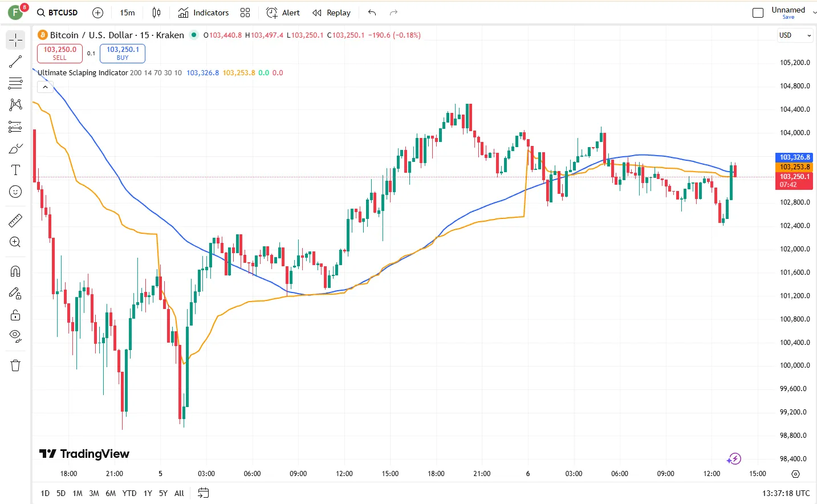
Task: Open the Measure ruler tool
Action: click(15, 220)
